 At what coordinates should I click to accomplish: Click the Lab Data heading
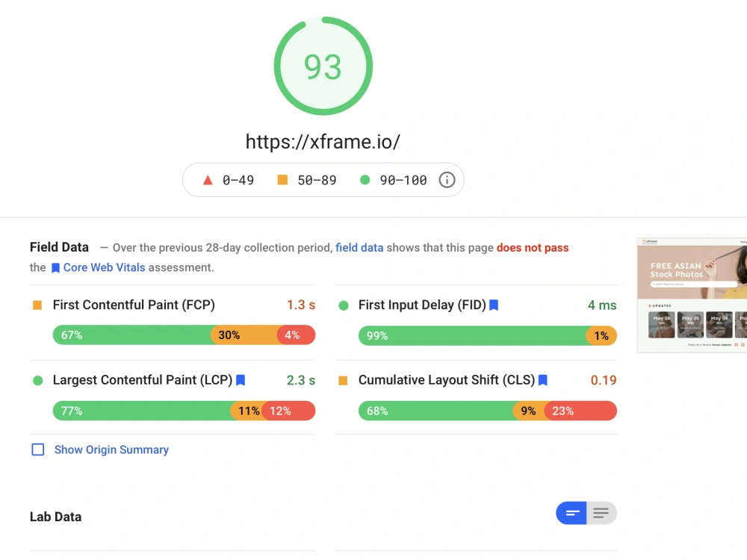click(x=56, y=517)
